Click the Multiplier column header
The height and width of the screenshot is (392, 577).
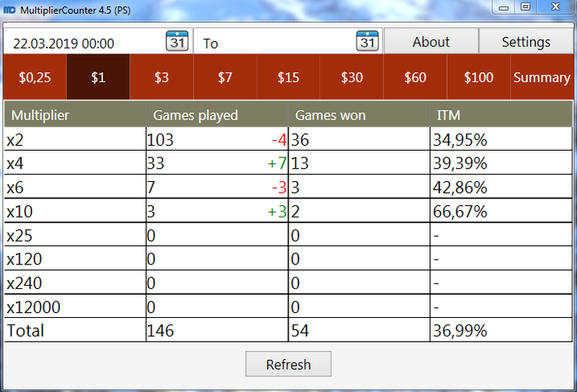pyautogui.click(x=75, y=114)
